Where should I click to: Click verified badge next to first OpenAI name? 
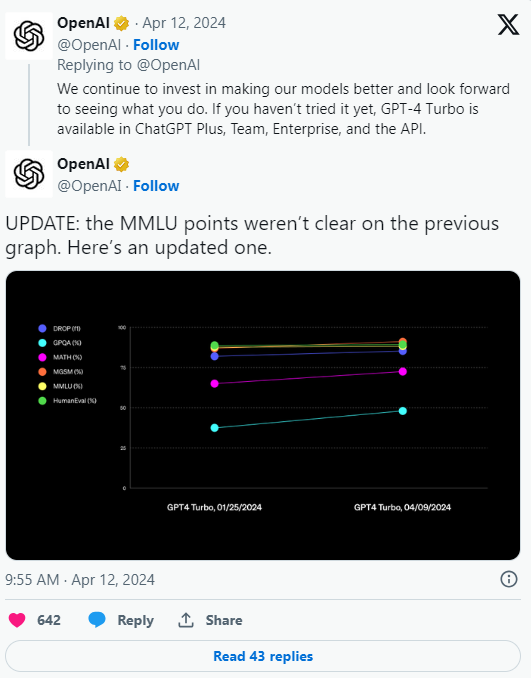122,23
